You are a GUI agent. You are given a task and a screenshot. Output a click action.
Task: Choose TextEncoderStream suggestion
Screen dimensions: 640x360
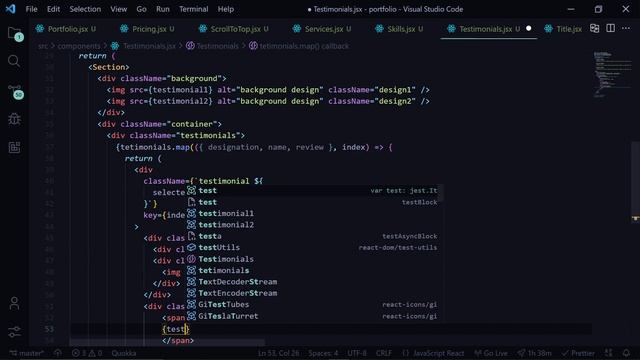point(312,293)
